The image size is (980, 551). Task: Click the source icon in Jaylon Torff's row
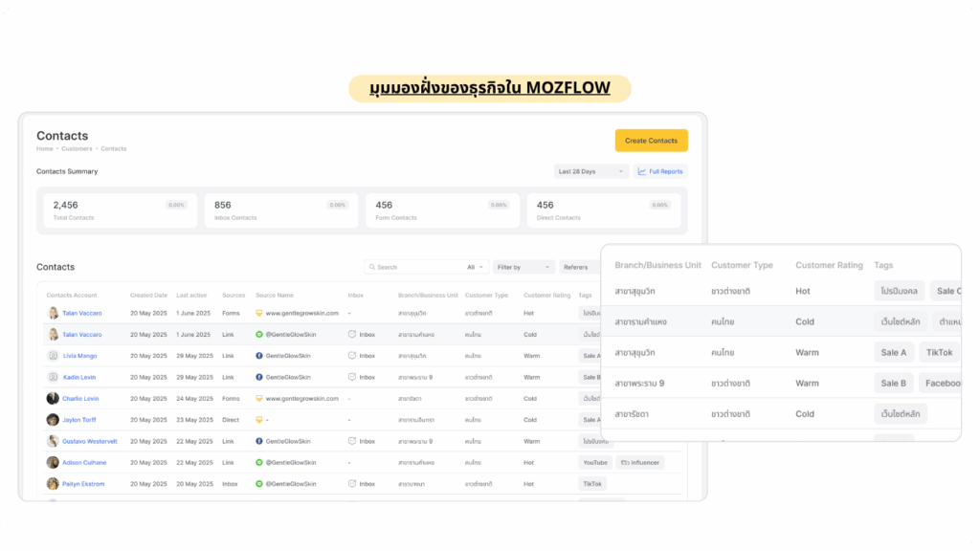258,420
